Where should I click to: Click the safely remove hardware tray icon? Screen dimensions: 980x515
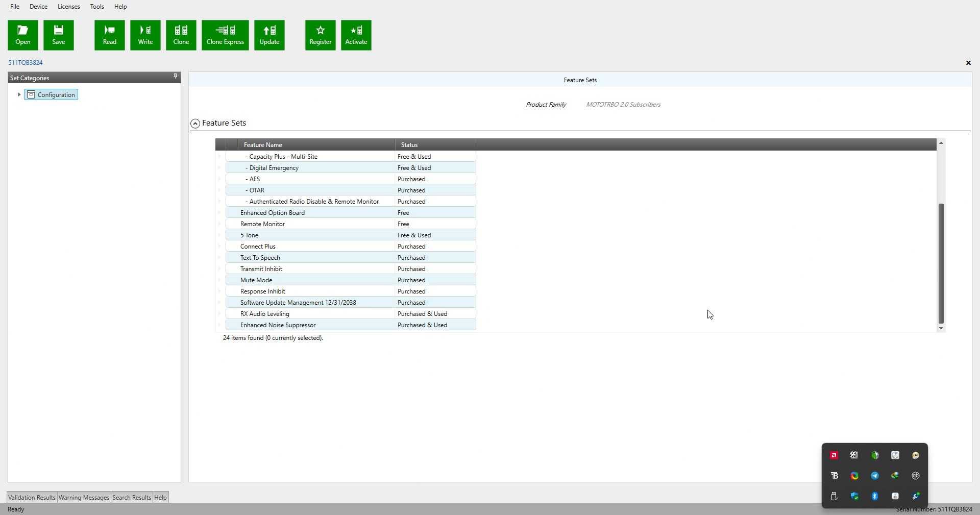[834, 496]
